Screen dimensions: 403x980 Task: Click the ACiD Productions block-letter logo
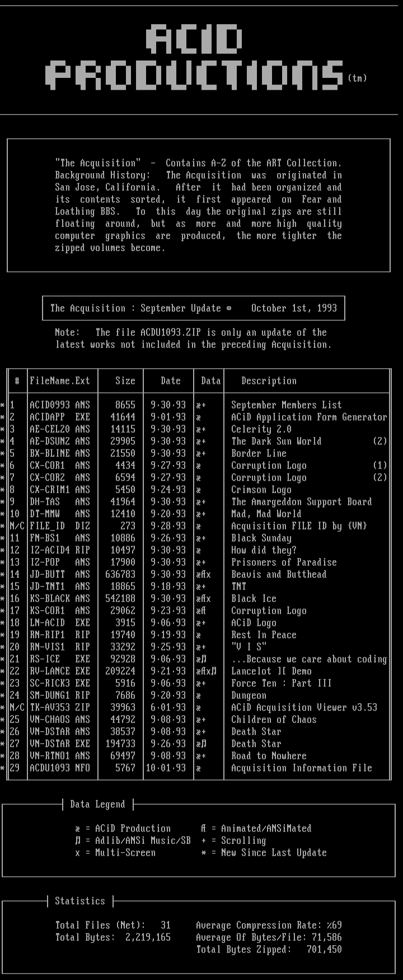194,58
